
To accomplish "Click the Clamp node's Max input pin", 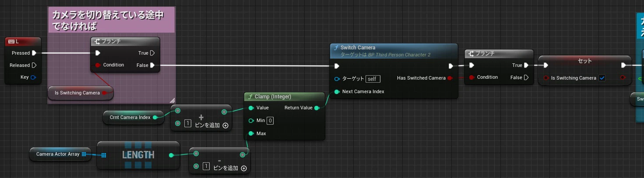I will coord(251,133).
